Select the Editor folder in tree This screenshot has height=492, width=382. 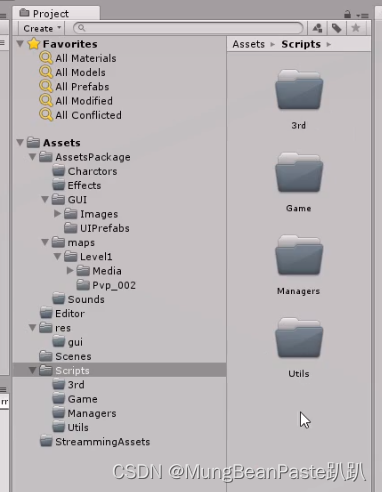point(70,313)
